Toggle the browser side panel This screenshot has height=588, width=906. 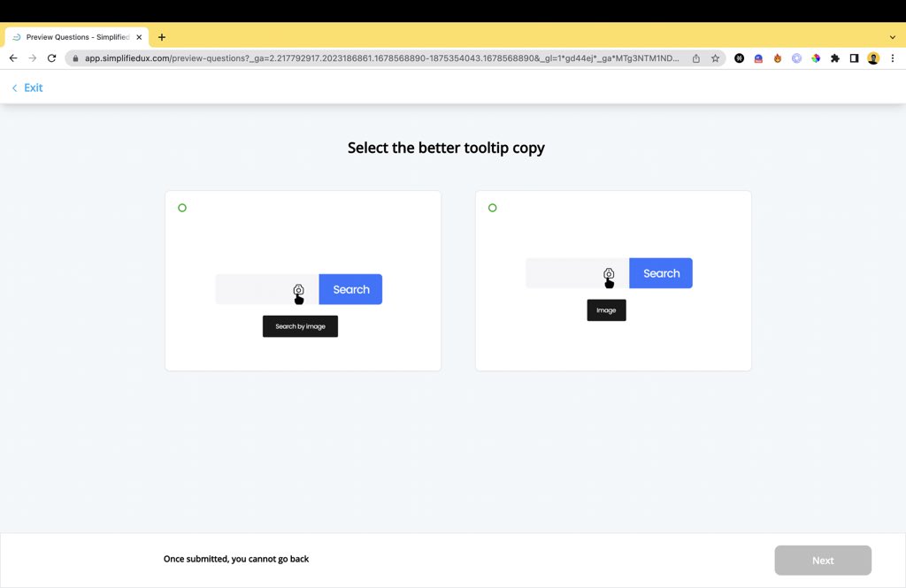pos(854,58)
